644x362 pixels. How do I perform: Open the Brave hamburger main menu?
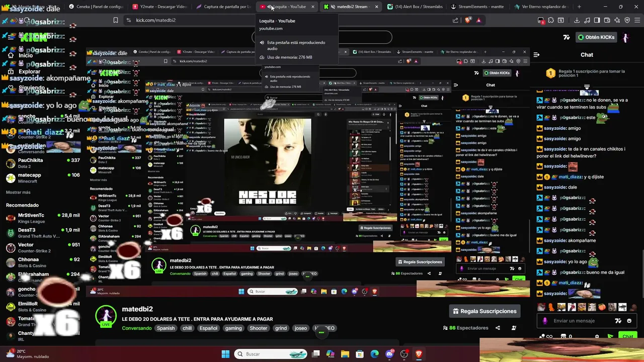pos(637,20)
